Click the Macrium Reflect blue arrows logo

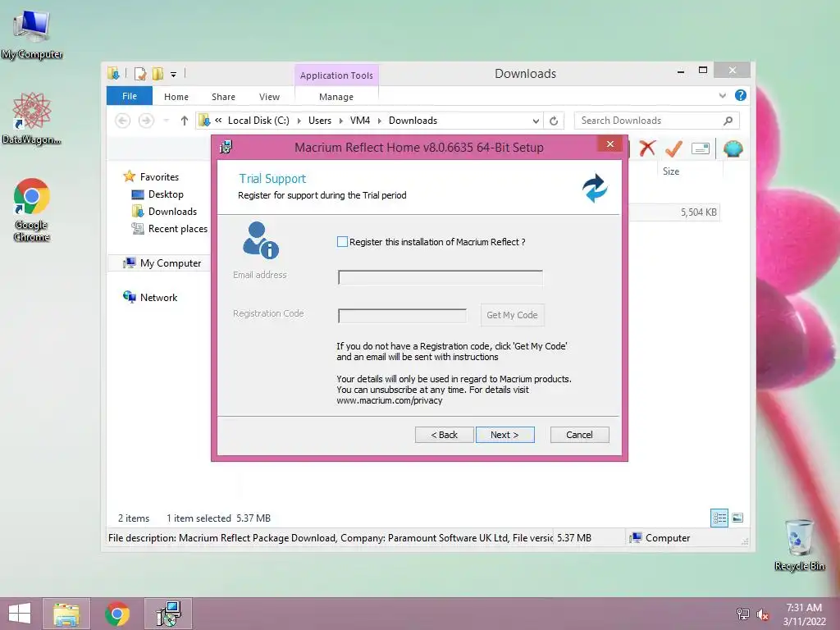coord(595,188)
